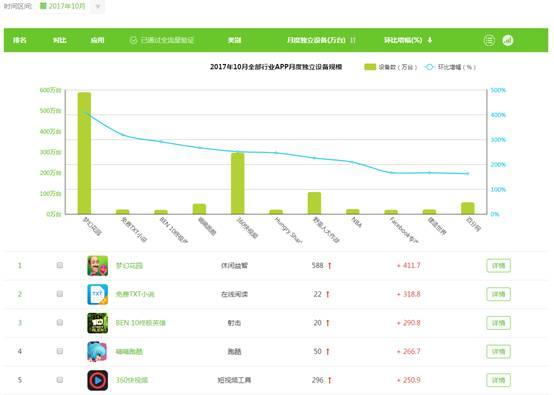Click the red up arrow next to 588
This screenshot has width=554, height=395.
click(329, 265)
